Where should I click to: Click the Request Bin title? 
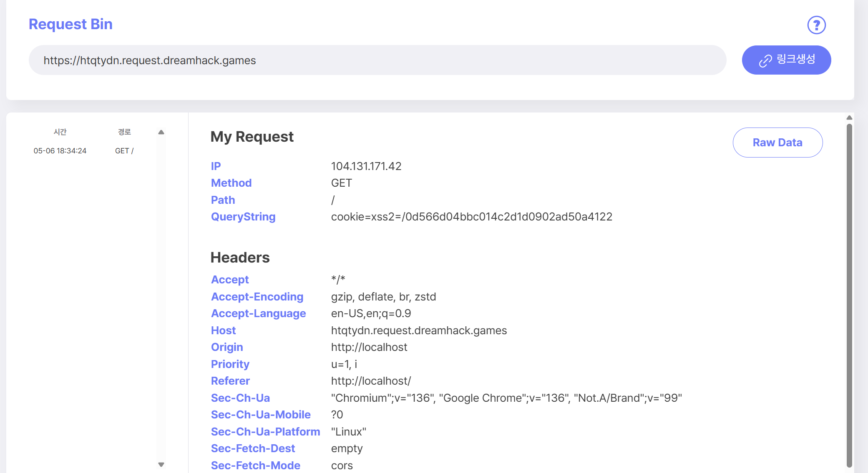(70, 24)
